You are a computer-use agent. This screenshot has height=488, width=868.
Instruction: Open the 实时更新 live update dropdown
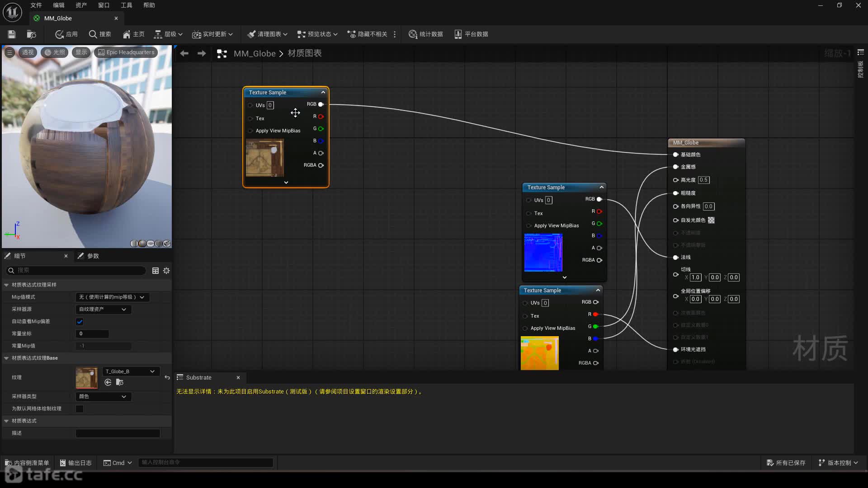click(x=212, y=34)
